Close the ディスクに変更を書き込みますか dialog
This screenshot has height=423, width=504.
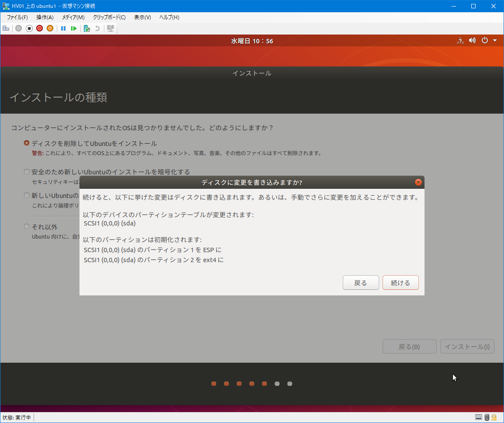pos(418,182)
